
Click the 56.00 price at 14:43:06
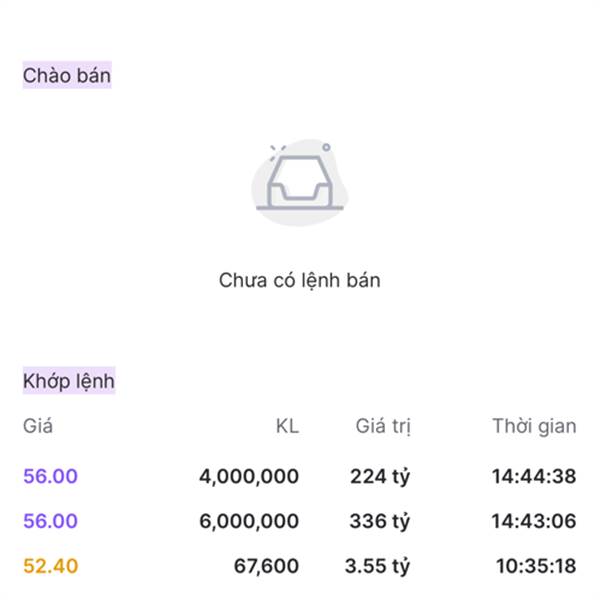pyautogui.click(x=50, y=521)
